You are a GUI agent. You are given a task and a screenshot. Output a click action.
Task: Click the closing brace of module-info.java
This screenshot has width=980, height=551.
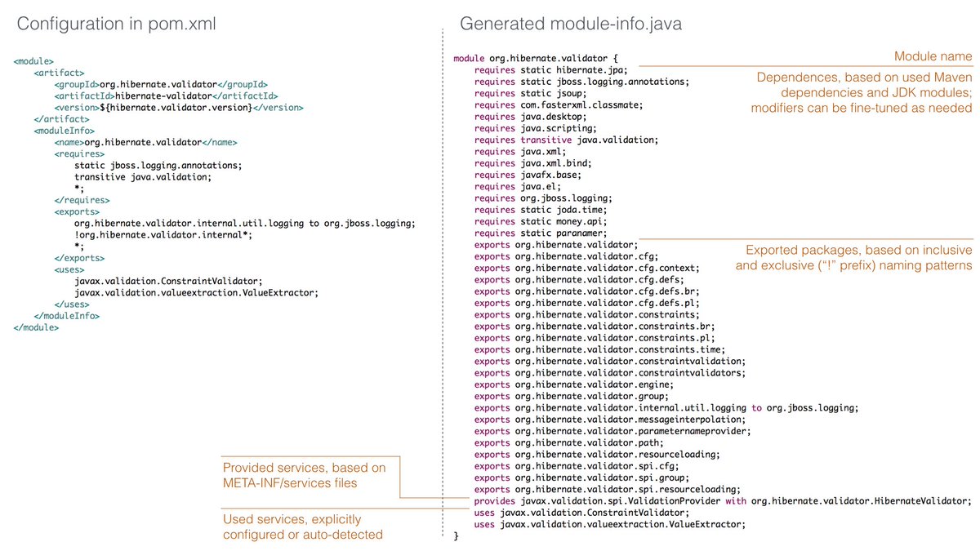tap(456, 535)
